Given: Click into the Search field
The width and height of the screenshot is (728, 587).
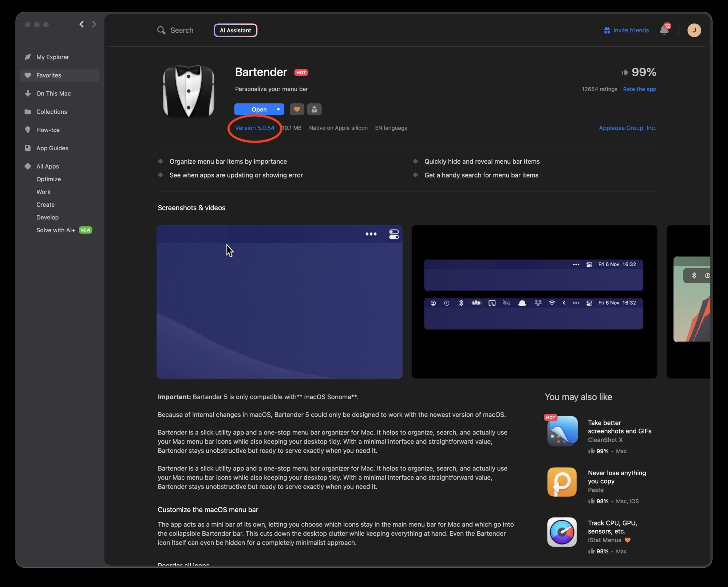Looking at the screenshot, I should 182,30.
